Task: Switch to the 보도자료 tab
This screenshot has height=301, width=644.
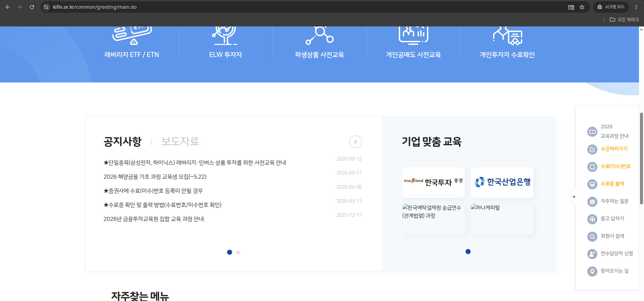Action: pos(180,141)
